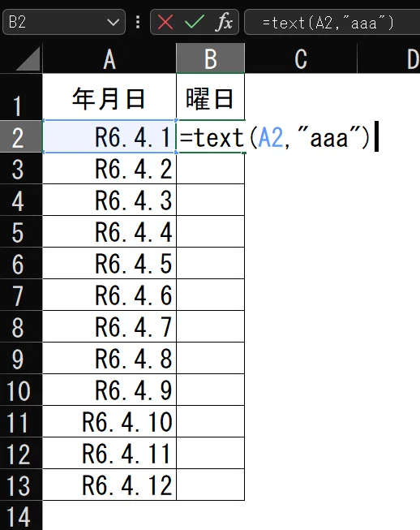Screen dimensions: 420x530
Task: Select cell A13 with date R6.4.12
Action: coord(109,485)
